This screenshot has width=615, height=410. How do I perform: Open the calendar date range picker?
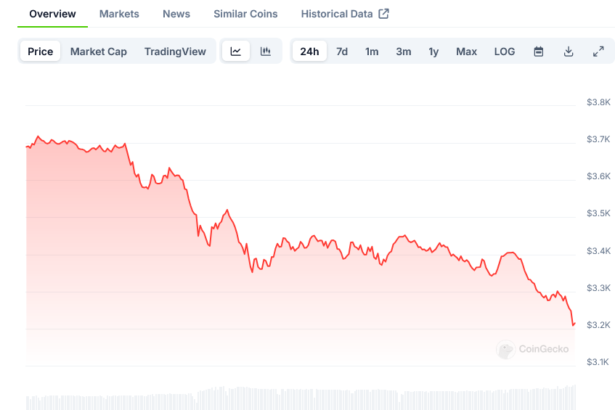(538, 52)
